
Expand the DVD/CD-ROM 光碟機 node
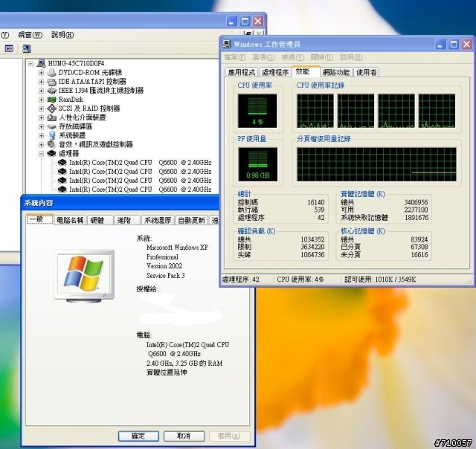42,73
